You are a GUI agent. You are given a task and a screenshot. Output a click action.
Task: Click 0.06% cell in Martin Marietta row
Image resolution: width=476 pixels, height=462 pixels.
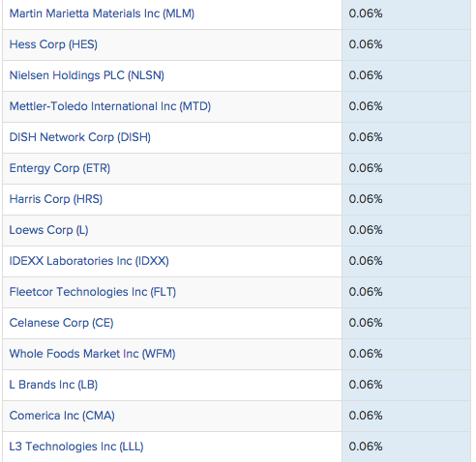[x=406, y=14]
